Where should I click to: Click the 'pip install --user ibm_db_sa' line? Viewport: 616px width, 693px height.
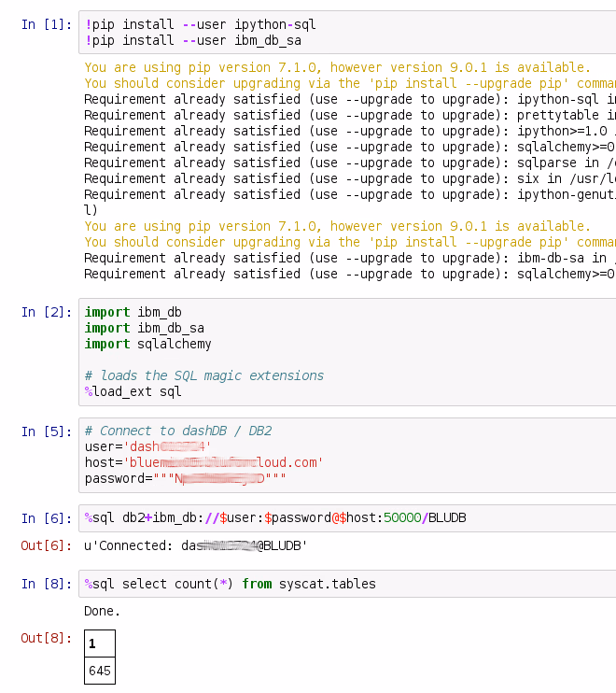click(x=192, y=40)
